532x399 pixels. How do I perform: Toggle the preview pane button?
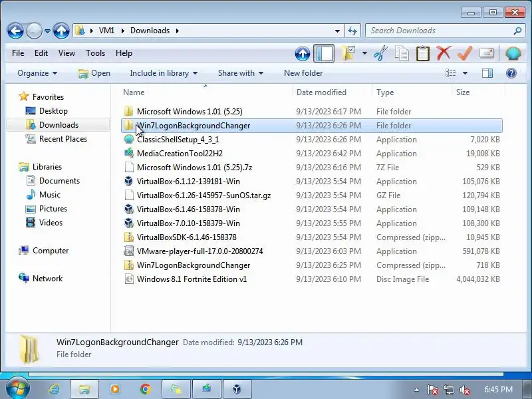point(487,73)
